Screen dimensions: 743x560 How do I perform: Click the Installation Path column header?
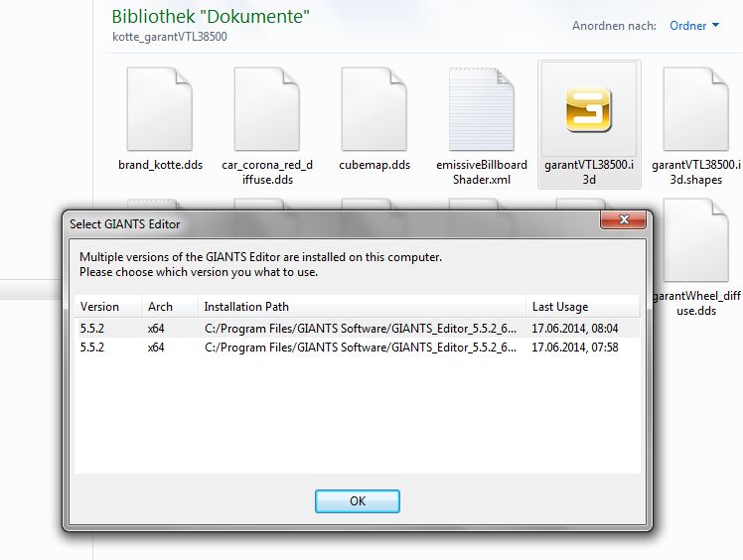click(246, 307)
